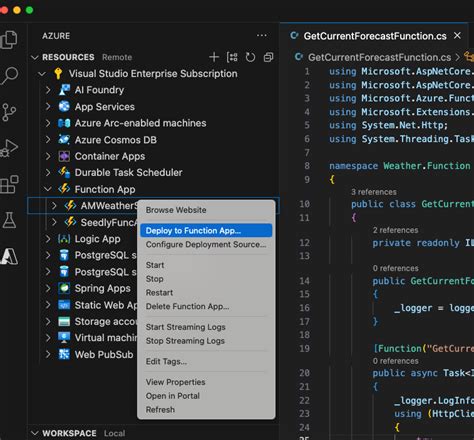Click GetCurrentForecastFunction.cs breadcrumb

click(379, 57)
